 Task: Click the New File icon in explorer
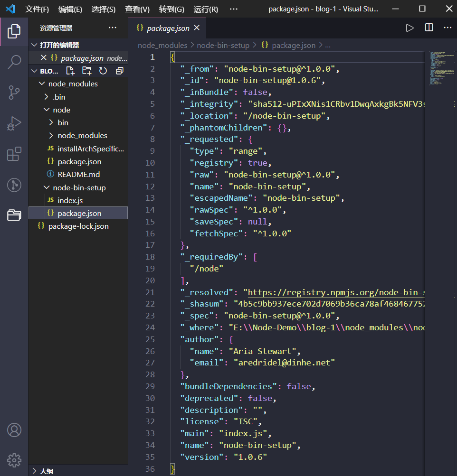(70, 71)
